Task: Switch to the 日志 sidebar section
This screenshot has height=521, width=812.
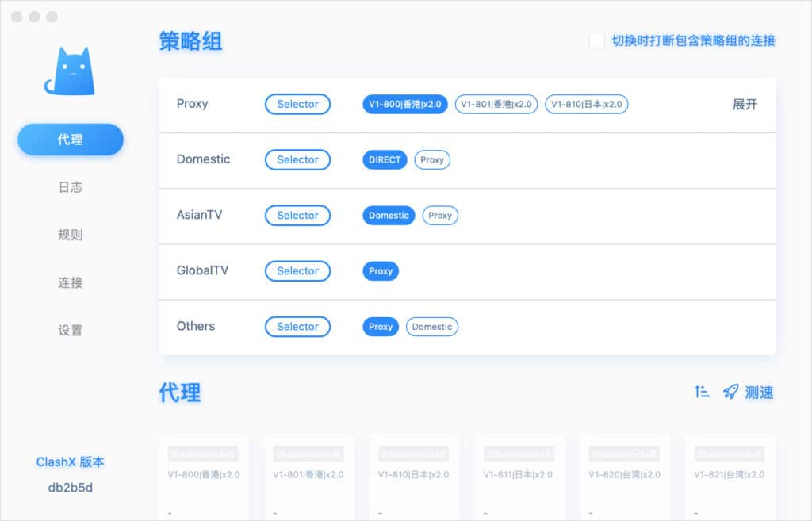Action: coord(70,186)
